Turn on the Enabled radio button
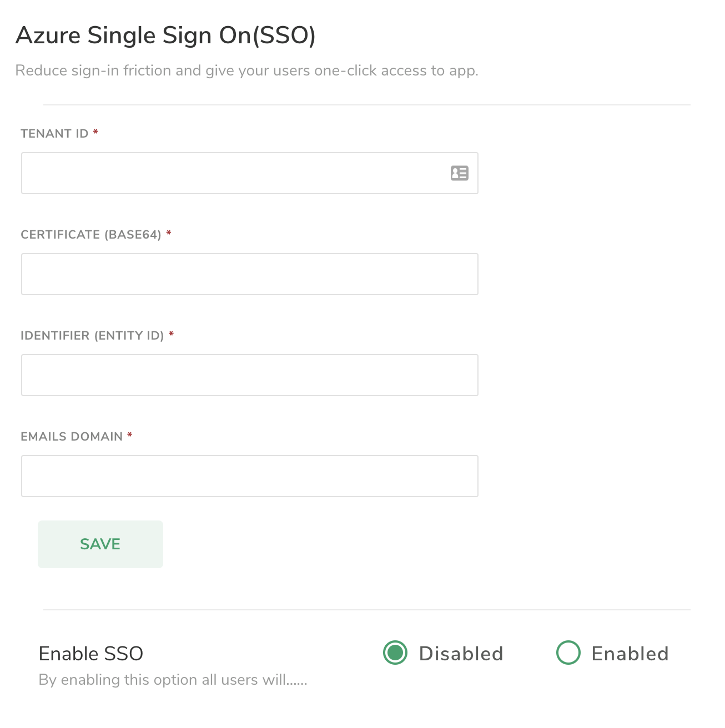This screenshot has height=728, width=725. 568,653
